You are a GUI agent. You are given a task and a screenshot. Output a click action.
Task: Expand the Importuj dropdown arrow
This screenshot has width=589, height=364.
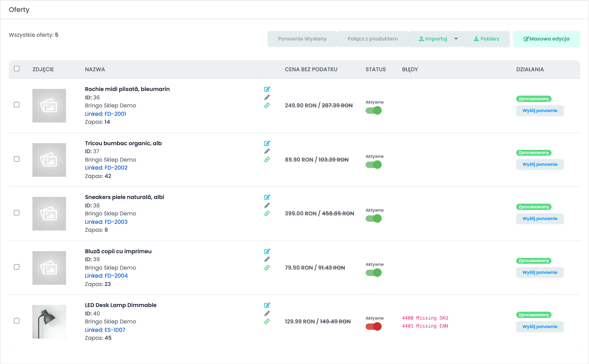coord(456,39)
